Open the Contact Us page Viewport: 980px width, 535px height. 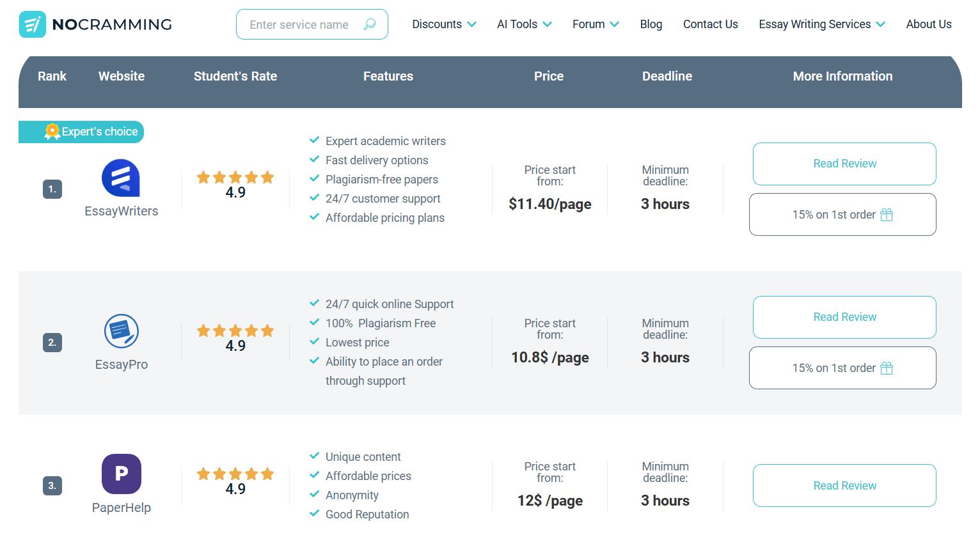pyautogui.click(x=711, y=24)
